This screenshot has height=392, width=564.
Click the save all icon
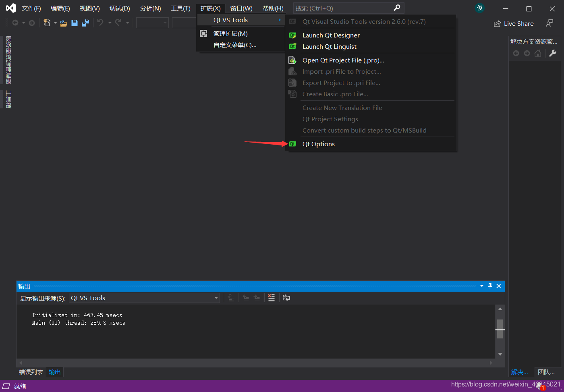[x=85, y=23]
